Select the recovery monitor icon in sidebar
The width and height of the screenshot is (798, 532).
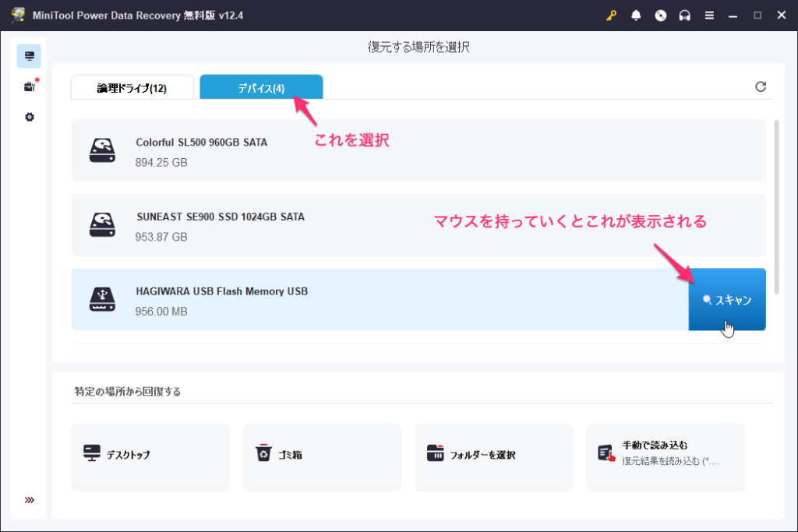(x=30, y=56)
